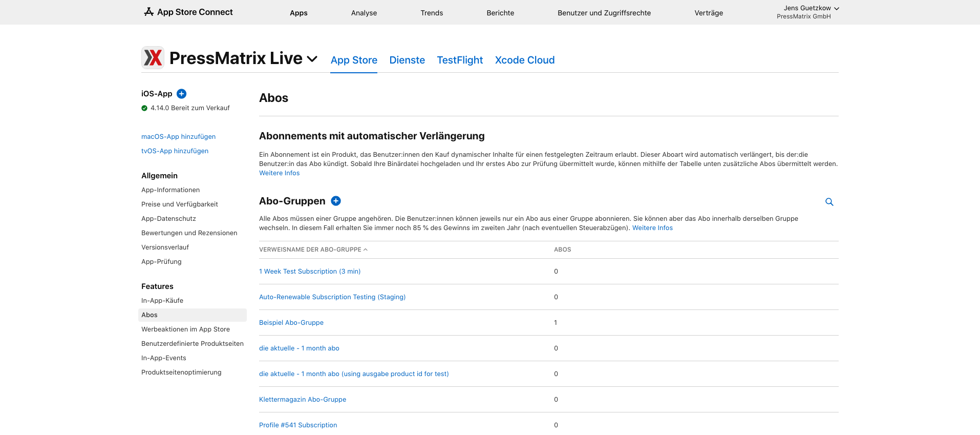Click macOS-App hinzufügen link
Screen dimensions: 980x435
tap(178, 137)
